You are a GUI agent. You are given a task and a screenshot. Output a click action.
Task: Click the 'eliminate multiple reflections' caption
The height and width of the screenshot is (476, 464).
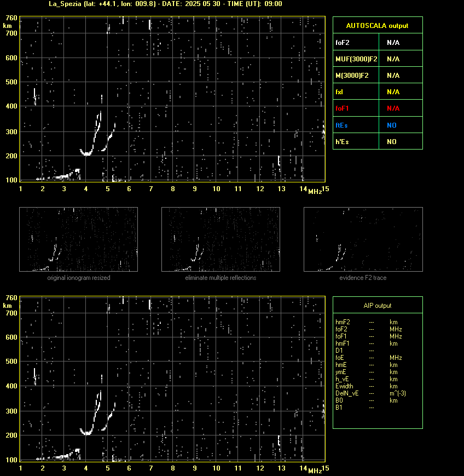[221, 278]
